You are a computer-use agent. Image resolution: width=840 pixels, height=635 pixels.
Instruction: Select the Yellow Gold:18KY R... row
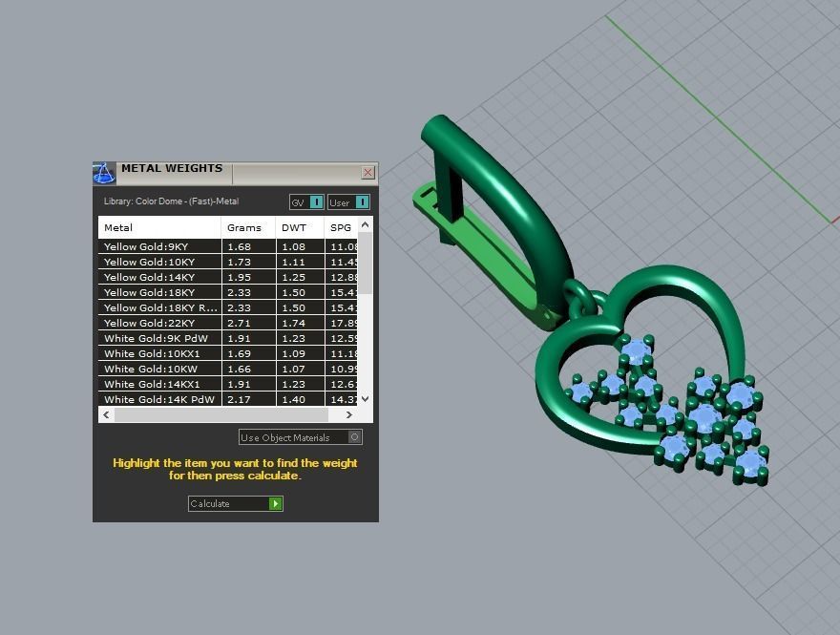click(228, 307)
